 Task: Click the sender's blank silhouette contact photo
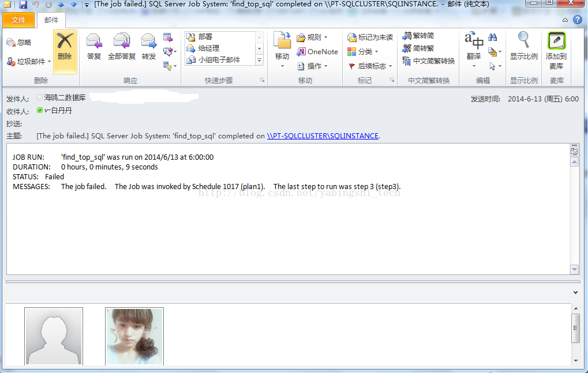(x=54, y=336)
